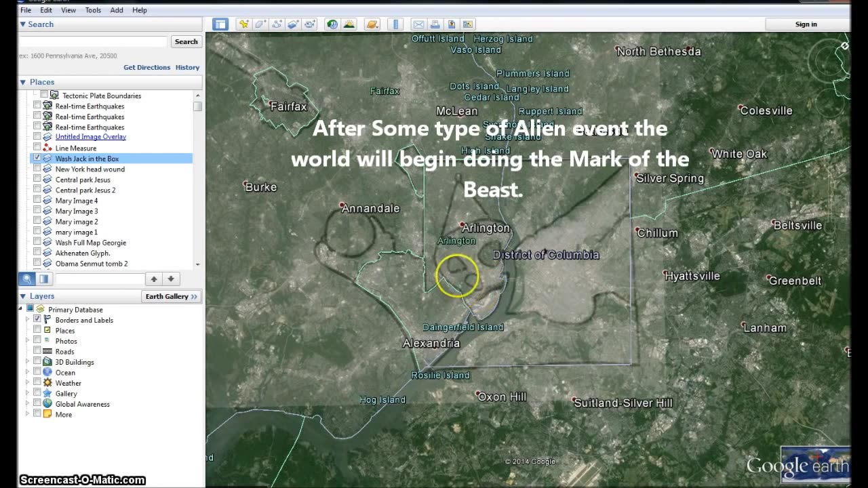Hide the sidebar using the toolbar toggle
This screenshot has height=488, width=868.
tap(220, 24)
